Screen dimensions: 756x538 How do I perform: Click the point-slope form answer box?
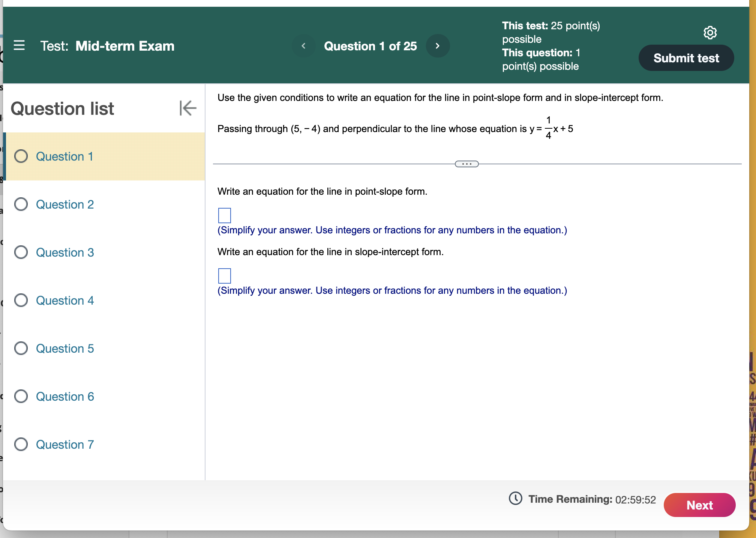pos(224,215)
